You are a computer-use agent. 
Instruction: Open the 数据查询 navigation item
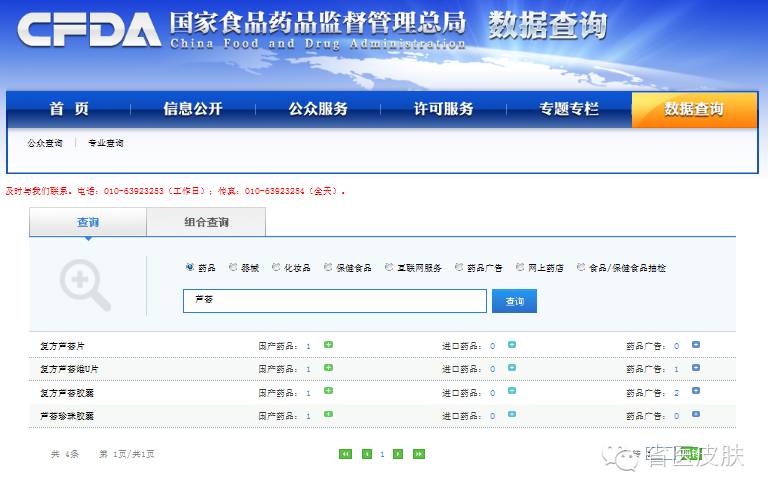pyautogui.click(x=694, y=109)
